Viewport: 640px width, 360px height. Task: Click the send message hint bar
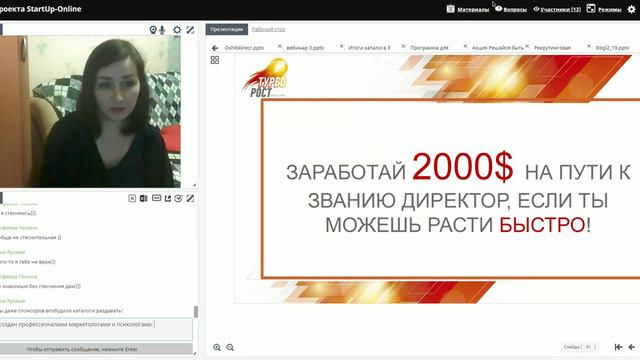click(x=96, y=349)
